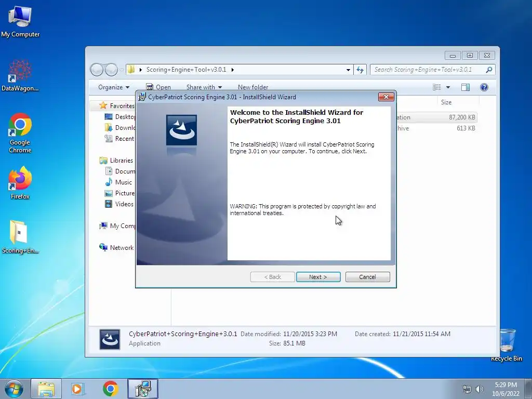This screenshot has height=399, width=532.
Task: Maximize the Explorer window
Action: 470,55
